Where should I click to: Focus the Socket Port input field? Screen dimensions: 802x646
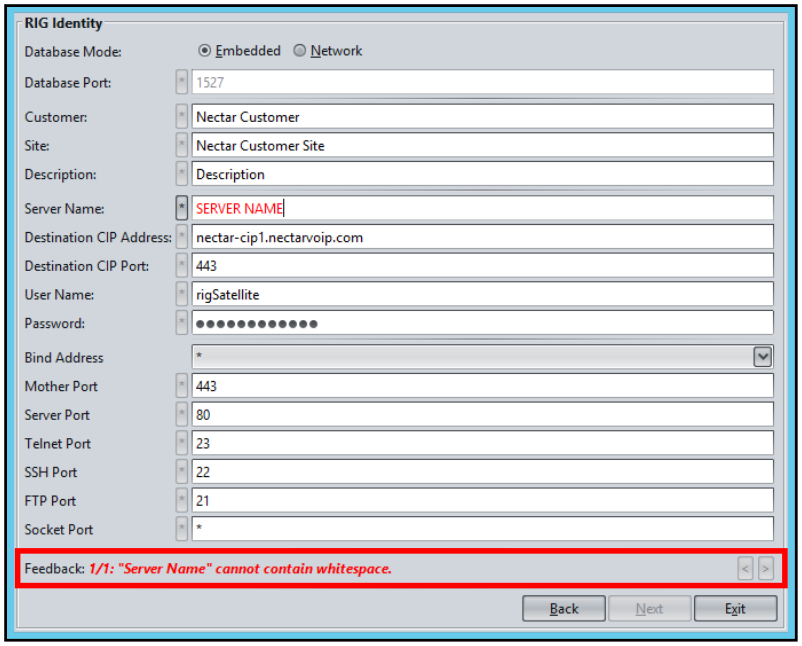pos(482,529)
